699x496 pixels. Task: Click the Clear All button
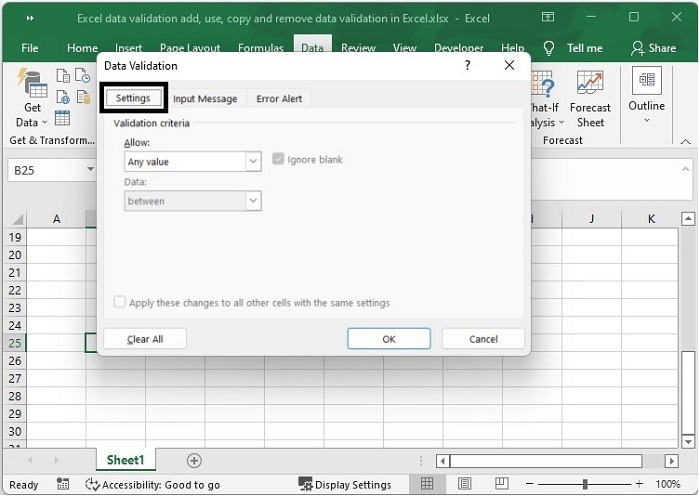click(145, 339)
